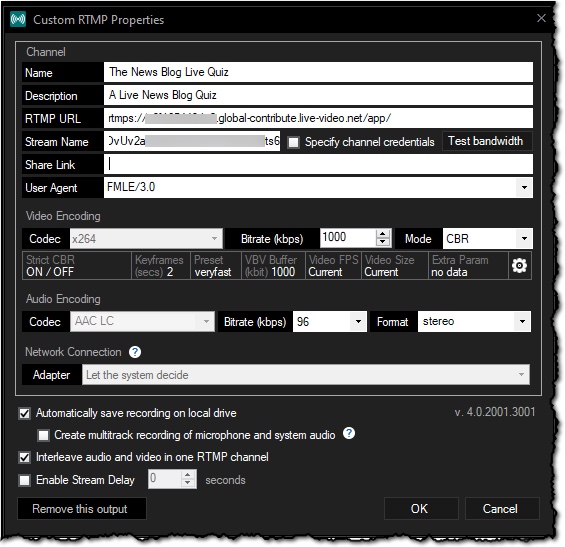Check Enable Stream Delay option

click(25, 480)
